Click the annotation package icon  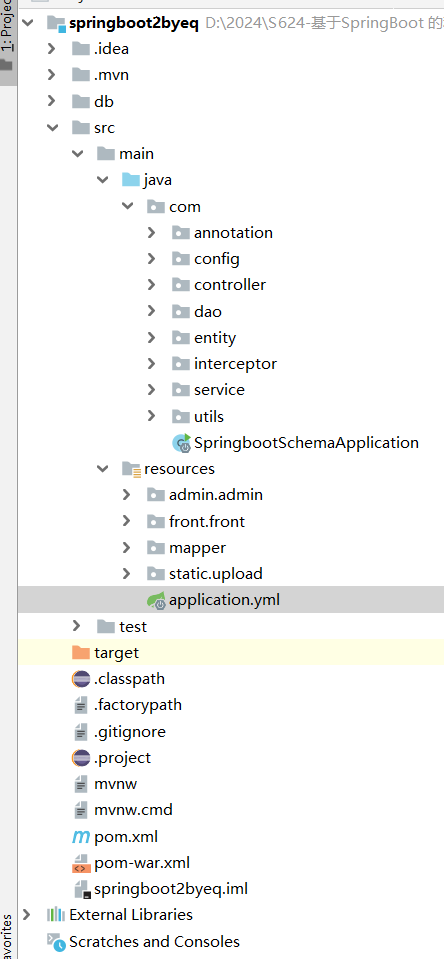180,233
